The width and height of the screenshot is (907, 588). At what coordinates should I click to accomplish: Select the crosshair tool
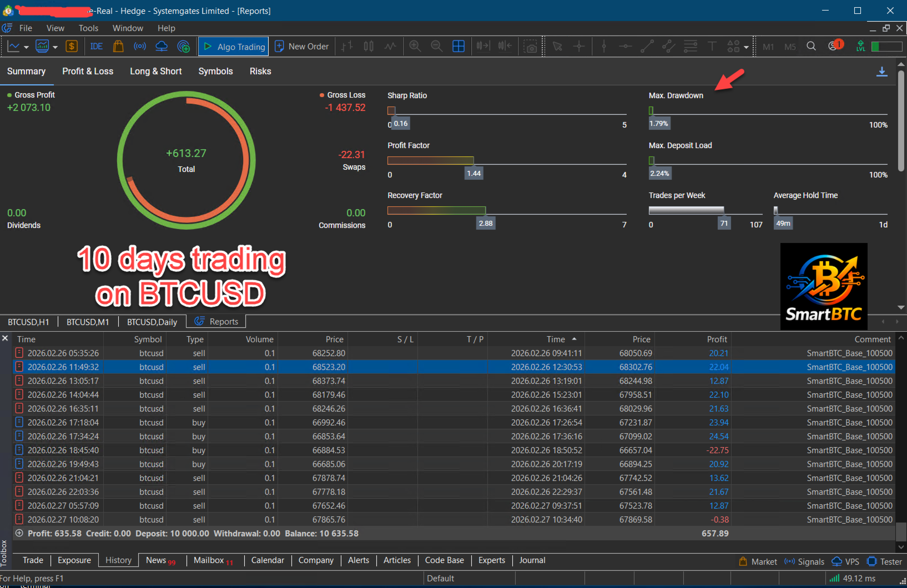point(579,47)
